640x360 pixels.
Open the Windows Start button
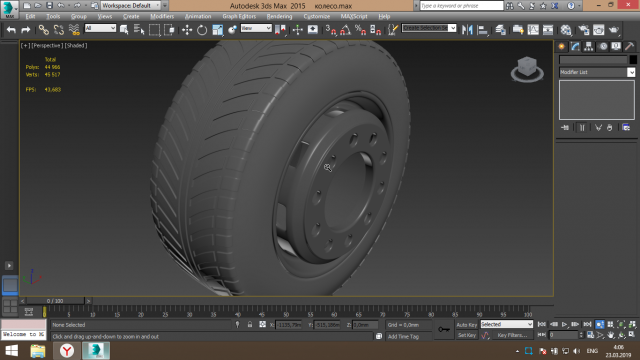point(11,351)
